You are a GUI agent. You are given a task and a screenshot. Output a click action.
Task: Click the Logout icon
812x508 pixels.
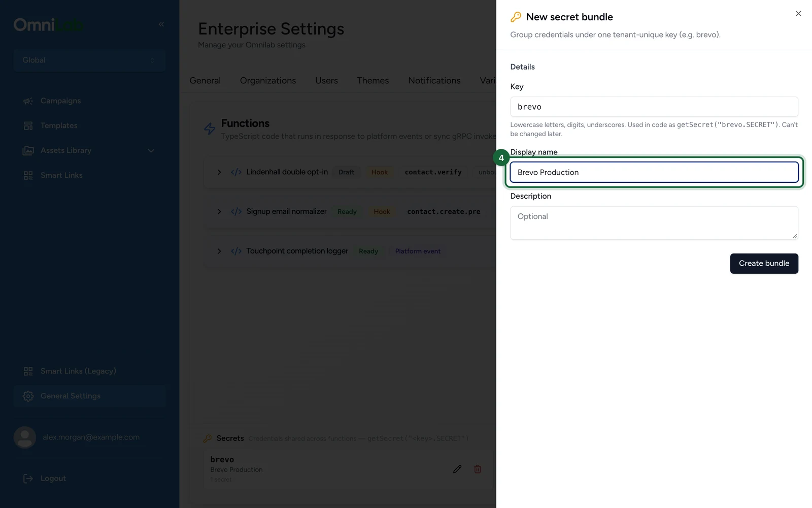[x=28, y=479]
